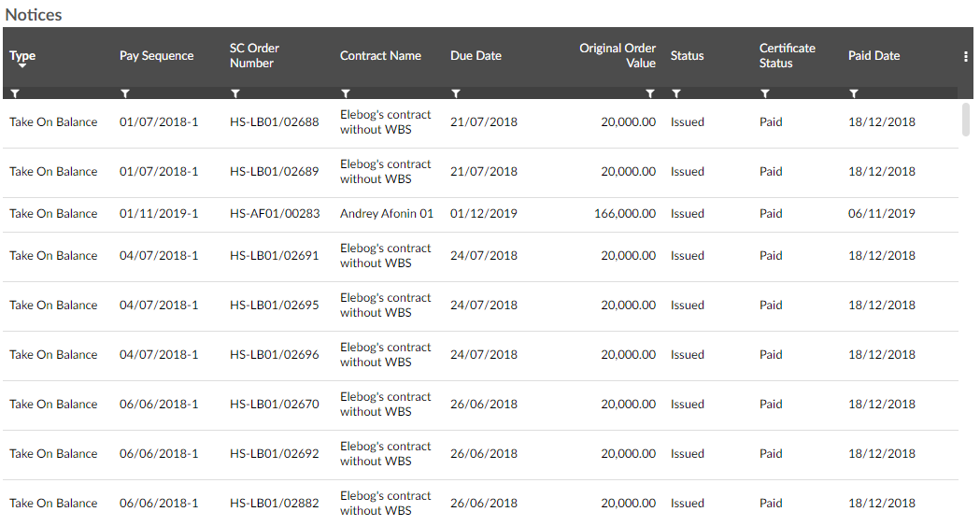
Task: Select the 166,000.00 order value cell
Action: 625,214
